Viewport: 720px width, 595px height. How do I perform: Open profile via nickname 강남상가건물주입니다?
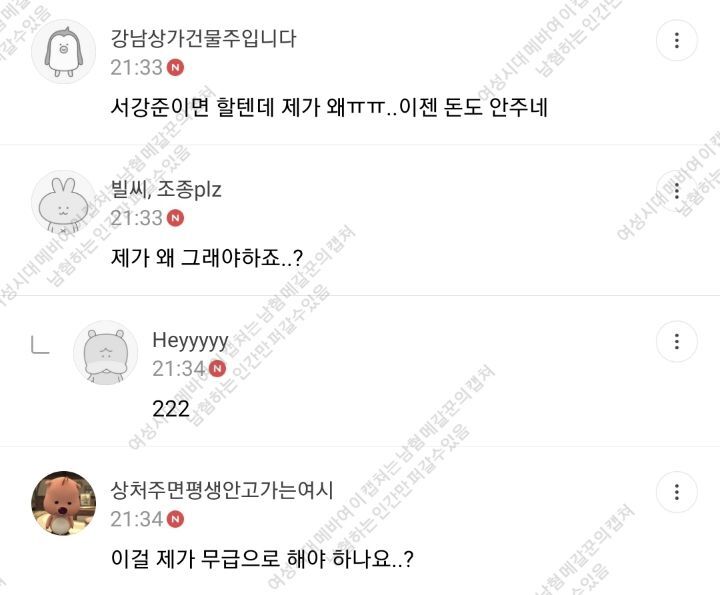pos(203,39)
